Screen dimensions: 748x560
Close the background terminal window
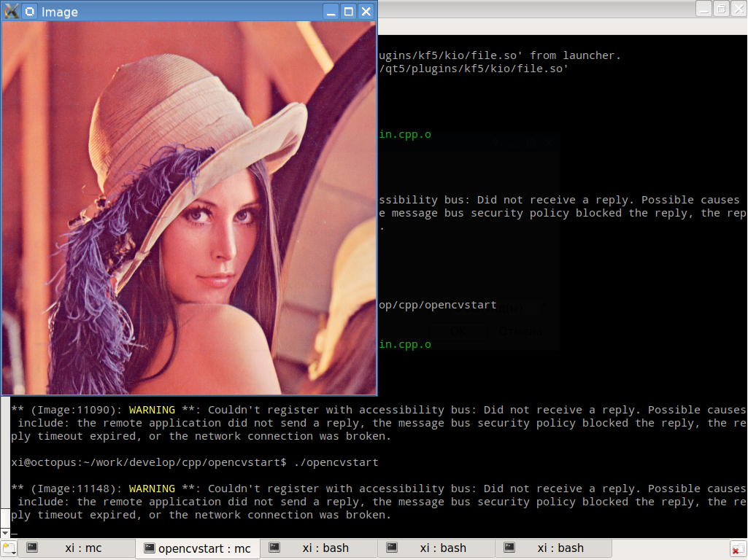(x=739, y=9)
